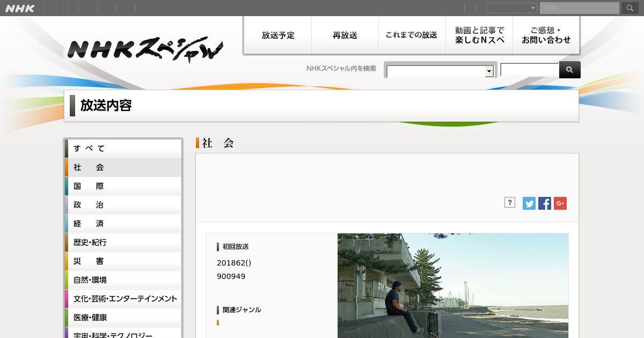Select 経済 genre in sidebar
This screenshot has height=338, width=644.
(123, 224)
